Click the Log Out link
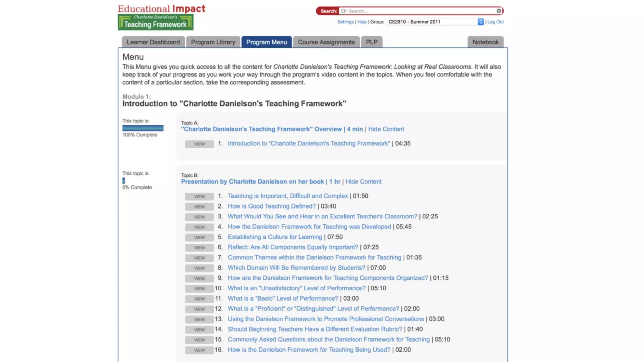The width and height of the screenshot is (644, 362). click(496, 22)
